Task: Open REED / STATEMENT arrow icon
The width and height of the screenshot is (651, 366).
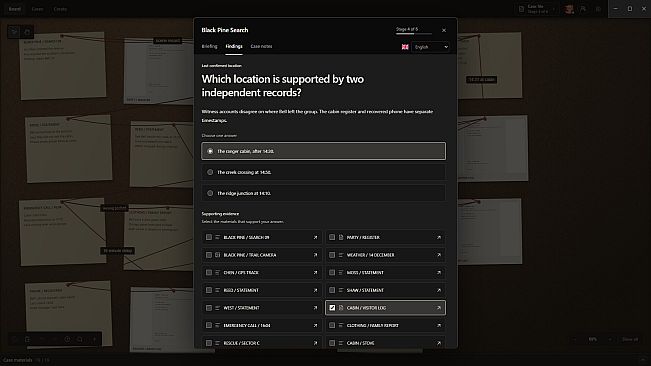Action: click(x=315, y=290)
